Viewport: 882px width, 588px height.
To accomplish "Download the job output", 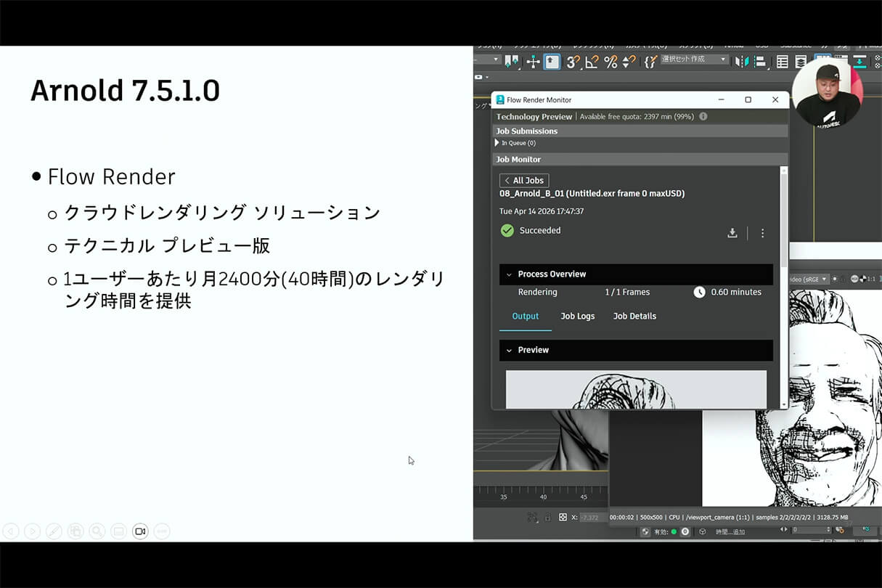I will tap(732, 233).
